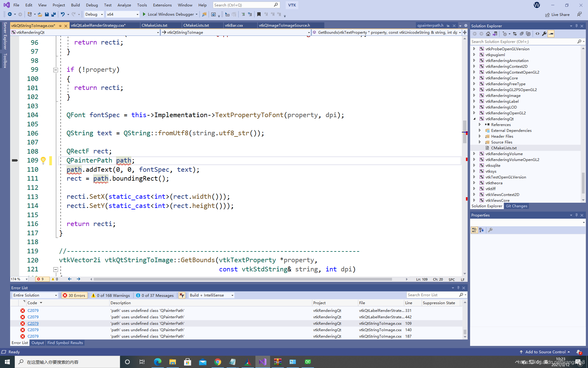
Task: Switch to the Git Changes tab
Action: pos(516,206)
